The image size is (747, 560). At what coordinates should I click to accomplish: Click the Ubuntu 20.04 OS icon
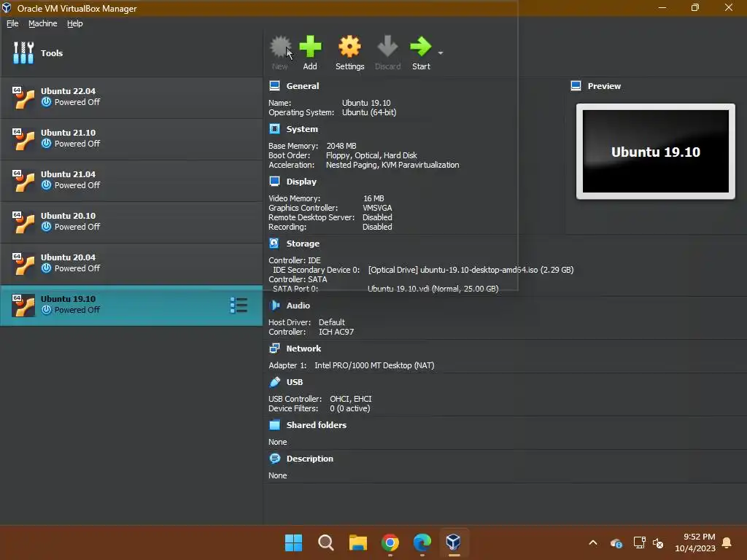23,264
